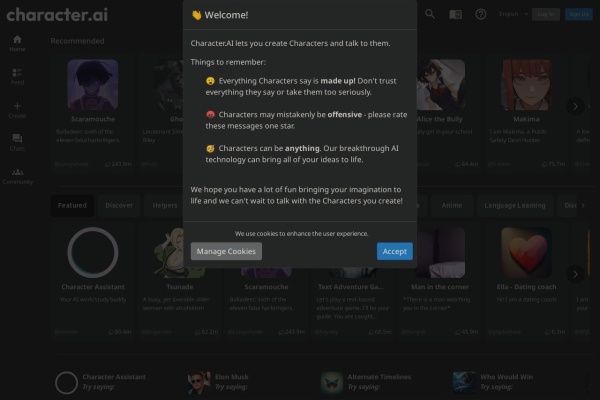This screenshot has width=600, height=400.
Task: Accept the cookies
Action: coord(394,251)
